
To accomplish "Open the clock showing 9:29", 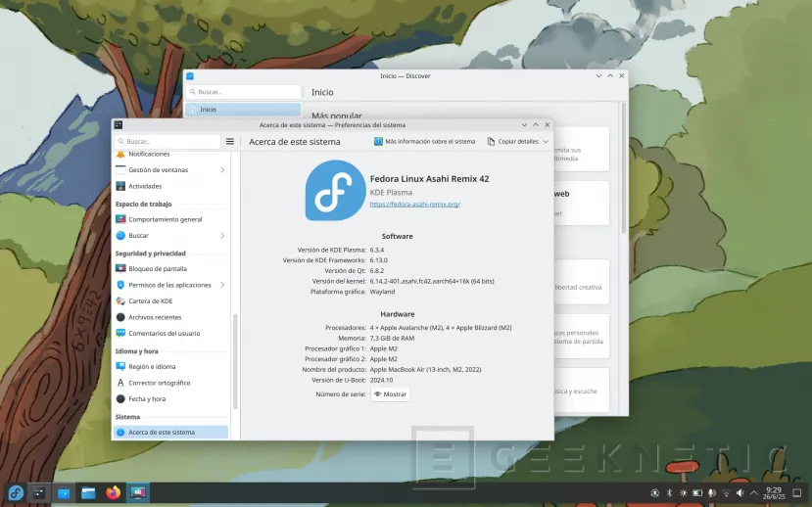I will pyautogui.click(x=774, y=493).
